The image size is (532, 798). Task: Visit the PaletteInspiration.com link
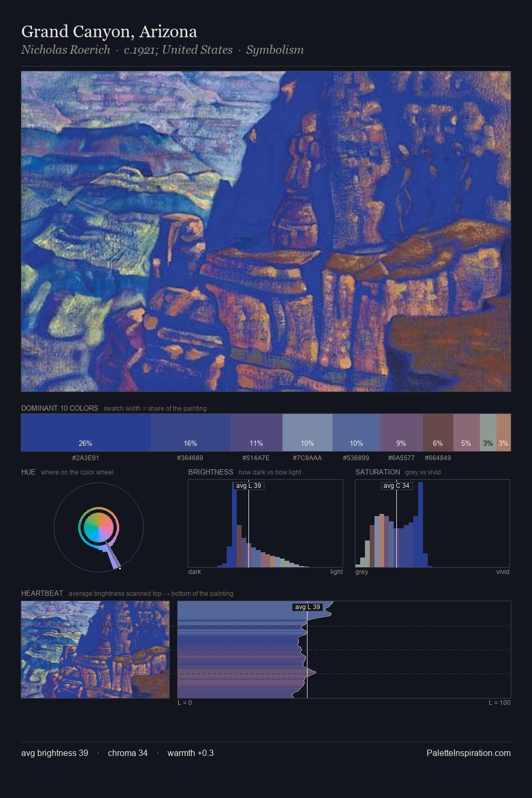[x=469, y=753]
